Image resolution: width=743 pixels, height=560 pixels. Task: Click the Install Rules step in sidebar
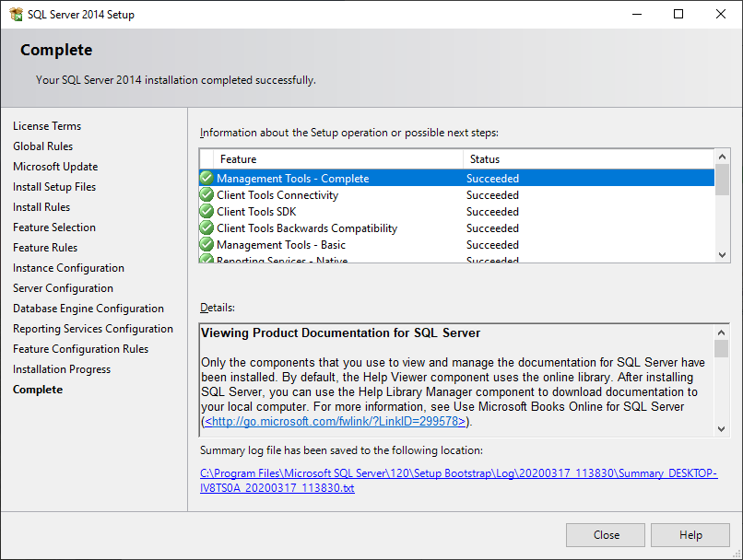[41, 207]
